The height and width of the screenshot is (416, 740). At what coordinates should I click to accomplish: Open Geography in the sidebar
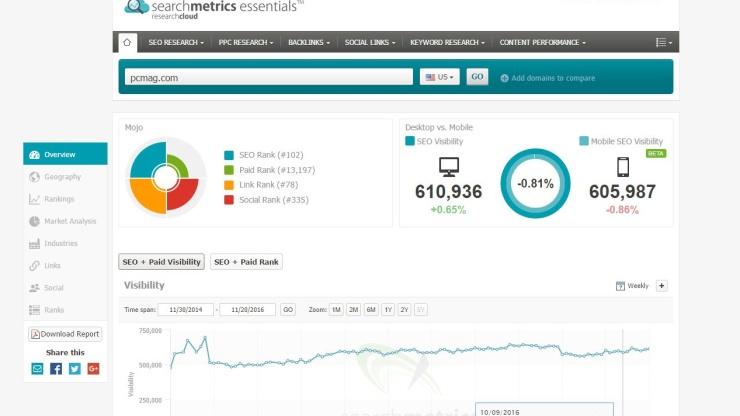point(65,177)
